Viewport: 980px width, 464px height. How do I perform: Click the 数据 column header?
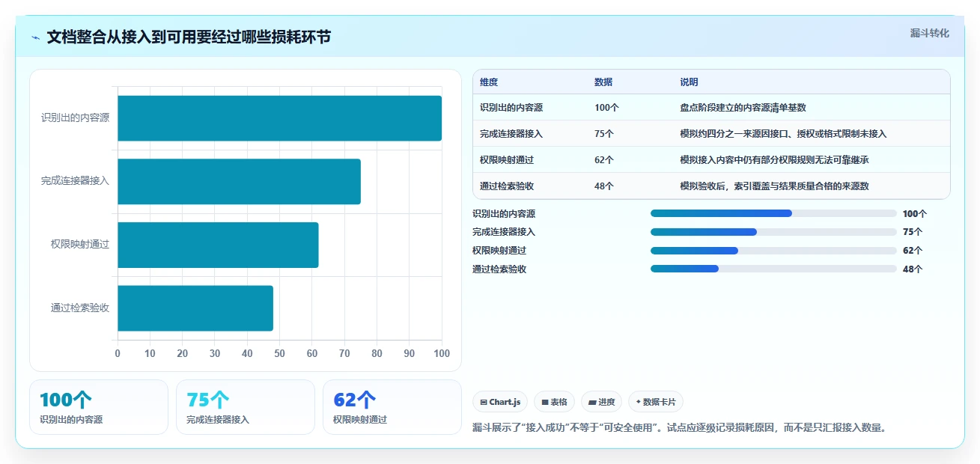coord(603,82)
